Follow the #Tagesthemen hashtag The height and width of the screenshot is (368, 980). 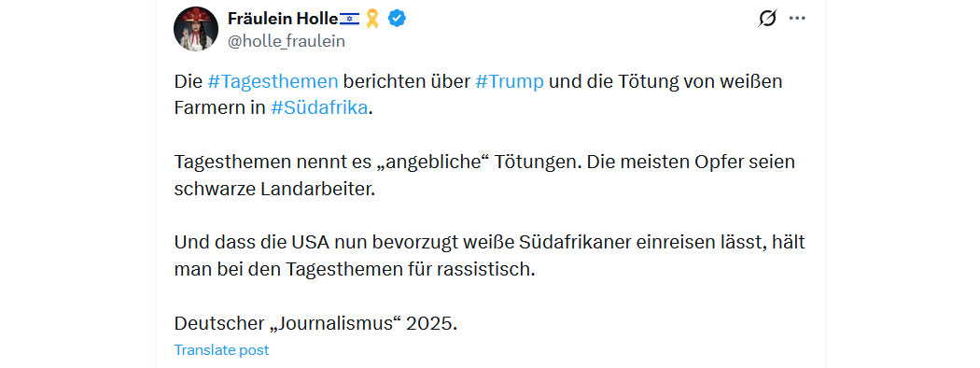(x=273, y=82)
